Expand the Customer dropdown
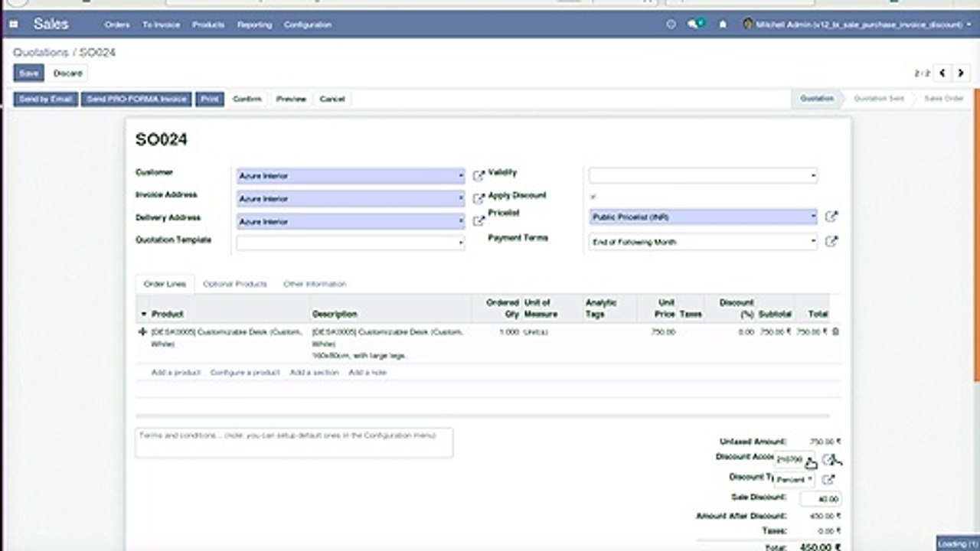 coord(461,176)
